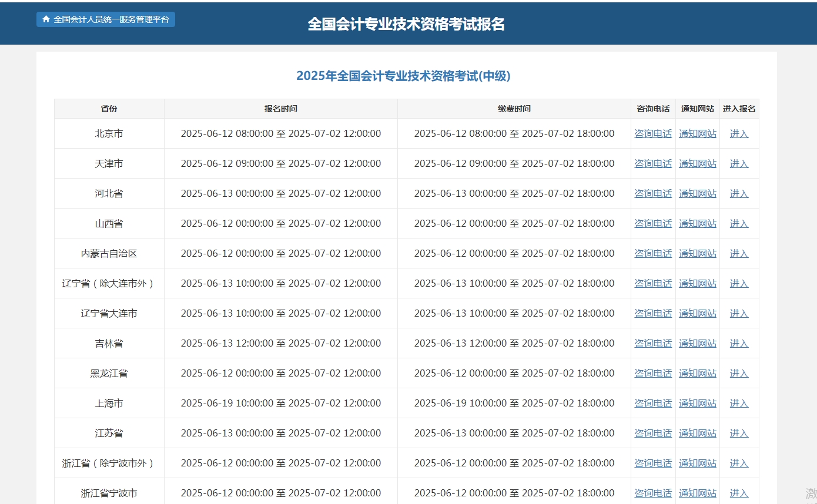The image size is (817, 504).
Task: Open 通知网站 for 浙江省（除宁波市外）
Action: click(698, 463)
